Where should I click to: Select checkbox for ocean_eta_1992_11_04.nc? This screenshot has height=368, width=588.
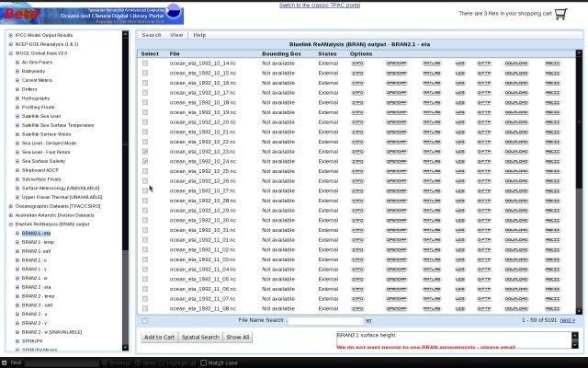(145, 270)
